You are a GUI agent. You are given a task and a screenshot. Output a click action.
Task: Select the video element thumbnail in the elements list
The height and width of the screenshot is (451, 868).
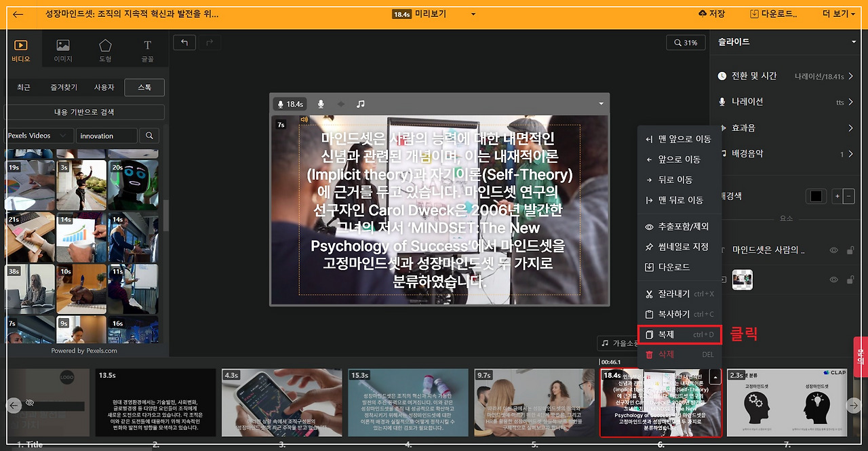pos(743,279)
